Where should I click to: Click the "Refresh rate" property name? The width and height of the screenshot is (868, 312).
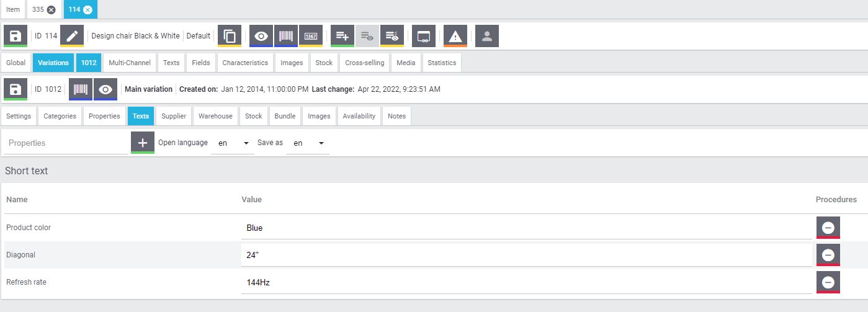click(27, 282)
